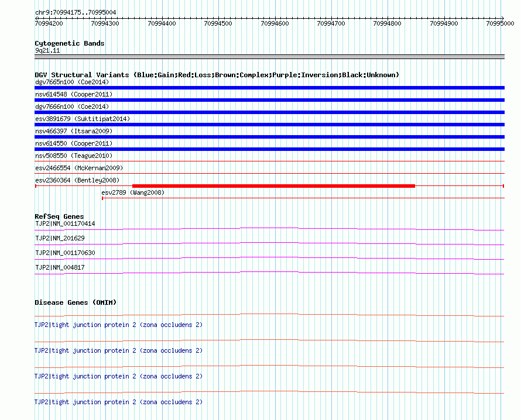Click the 9q21.11 band label

47,50
